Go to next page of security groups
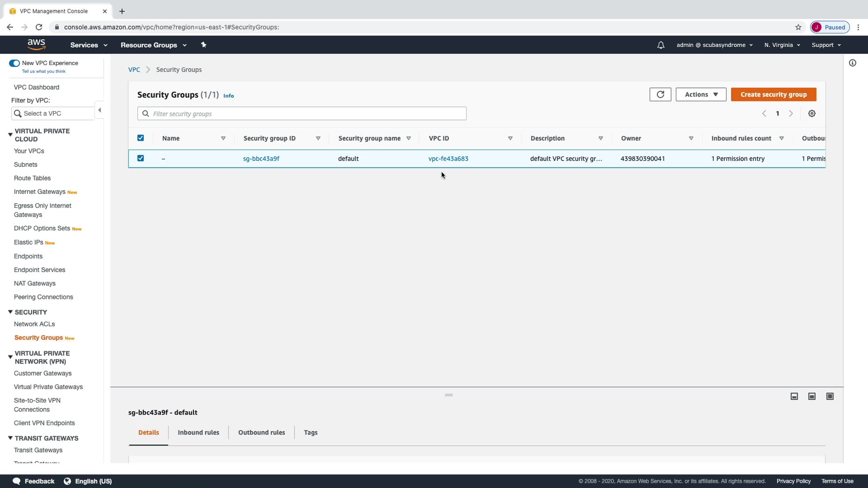 click(791, 113)
